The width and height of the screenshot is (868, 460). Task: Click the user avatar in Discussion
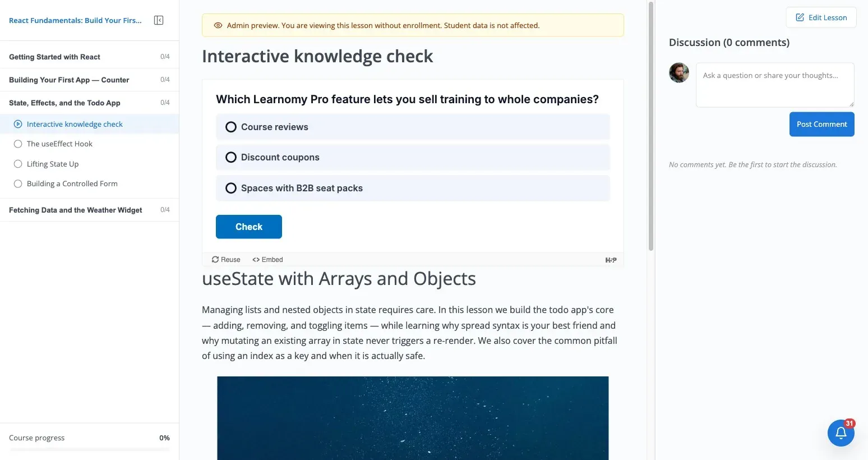(679, 73)
